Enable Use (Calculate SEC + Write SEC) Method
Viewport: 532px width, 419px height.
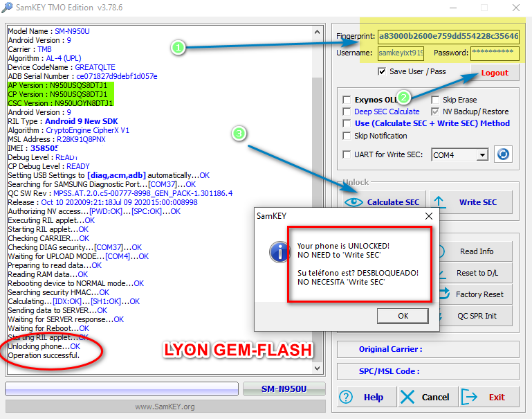click(347, 123)
